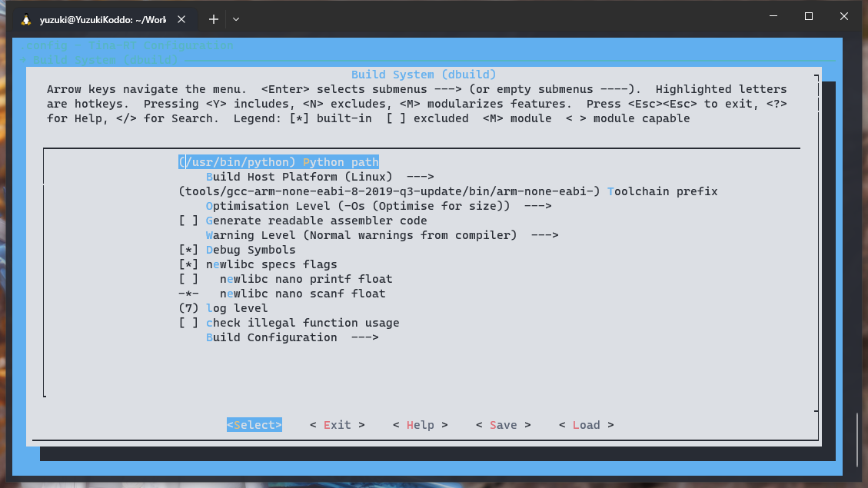Select the Python path entry
This screenshot has height=488, width=868.
278,162
